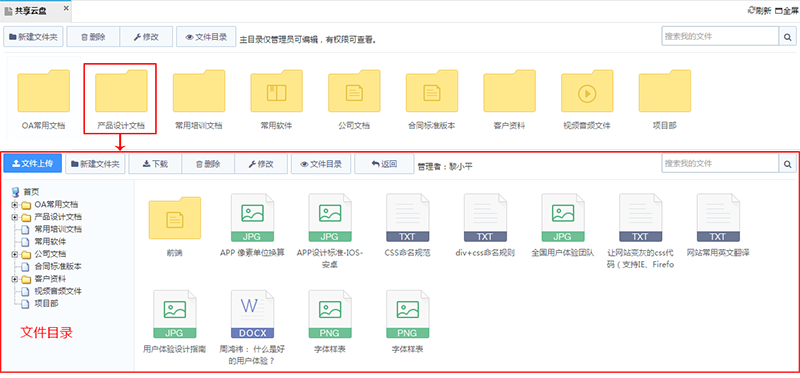Image resolution: width=800 pixels, height=378 pixels.
Task: Click the 下载 download button
Action: tap(155, 164)
